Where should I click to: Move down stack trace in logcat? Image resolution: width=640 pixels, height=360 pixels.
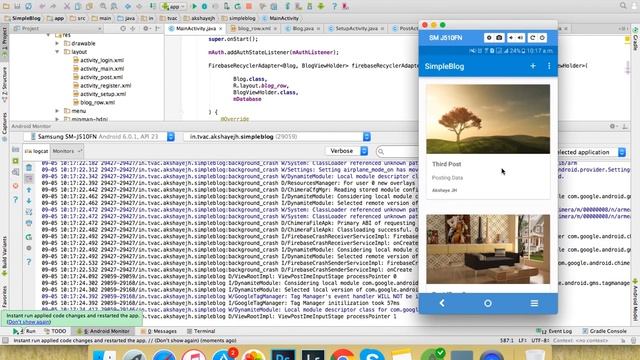[29, 201]
